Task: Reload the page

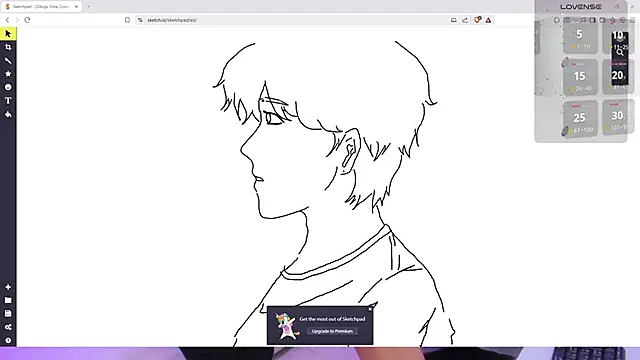Action: [27, 20]
